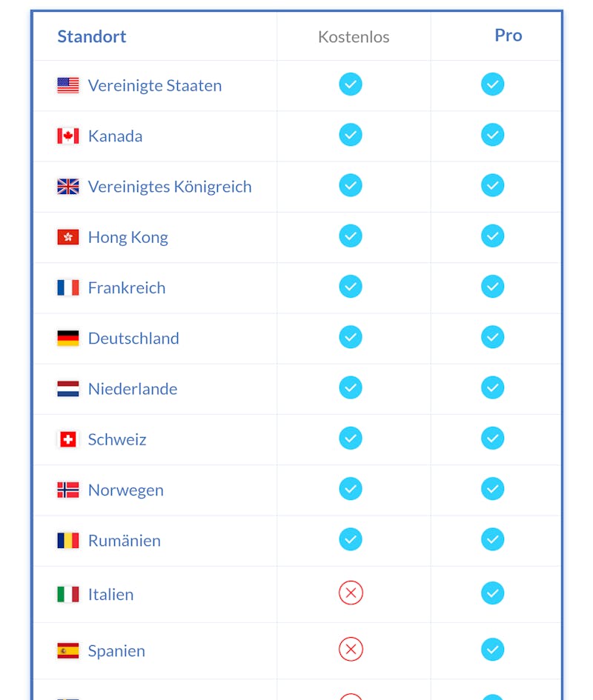593x700 pixels.
Task: Open the Vereinigtes Königreich location link
Action: (x=170, y=187)
